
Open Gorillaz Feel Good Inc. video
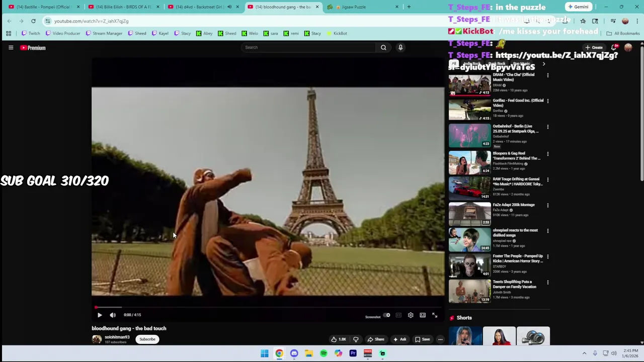coord(469,110)
